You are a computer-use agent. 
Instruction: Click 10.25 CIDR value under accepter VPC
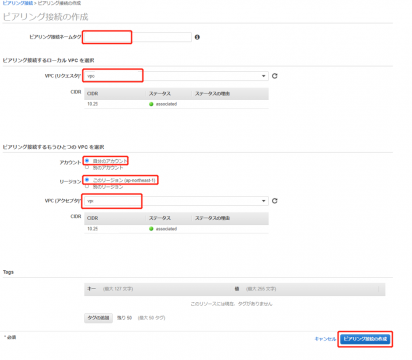tap(93, 229)
